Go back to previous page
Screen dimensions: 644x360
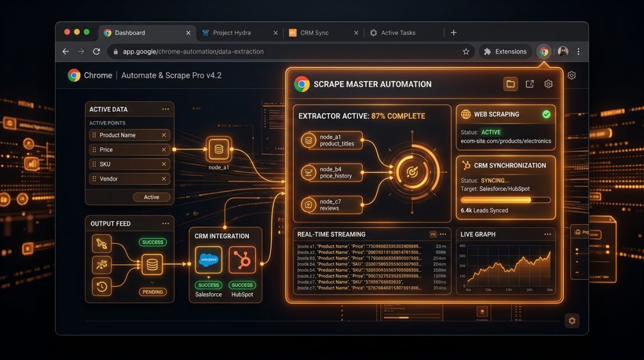click(x=65, y=52)
